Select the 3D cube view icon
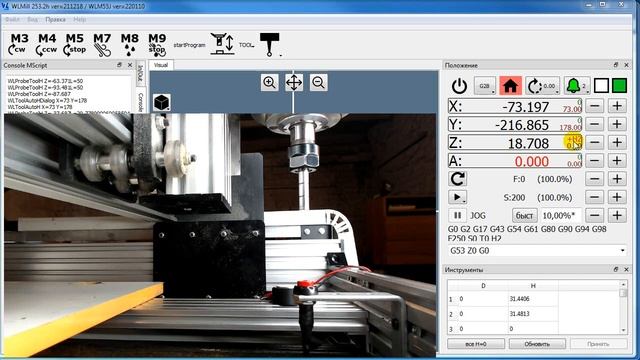This screenshot has width=640, height=360. [x=162, y=102]
